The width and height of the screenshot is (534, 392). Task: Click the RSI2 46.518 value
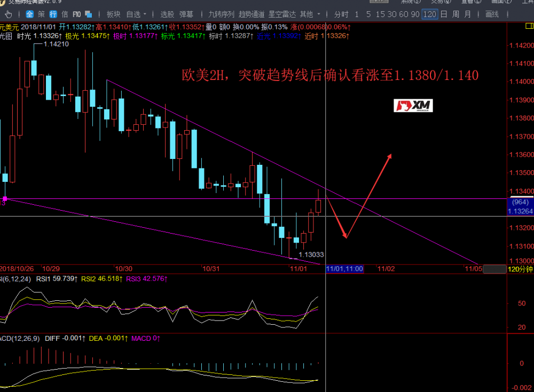click(102, 279)
